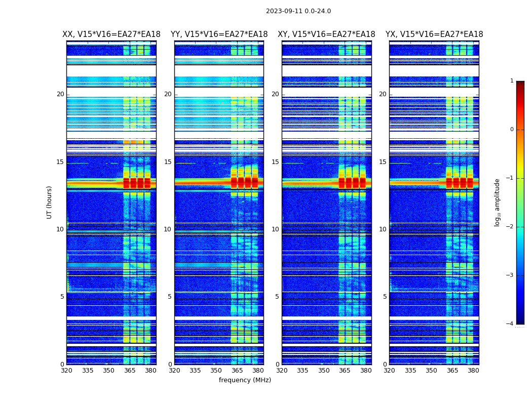Viewport: 532px width, 405px height.
Task: Click the XY, V15*V16=EA27*EA18 panel title
Action: pos(326,34)
